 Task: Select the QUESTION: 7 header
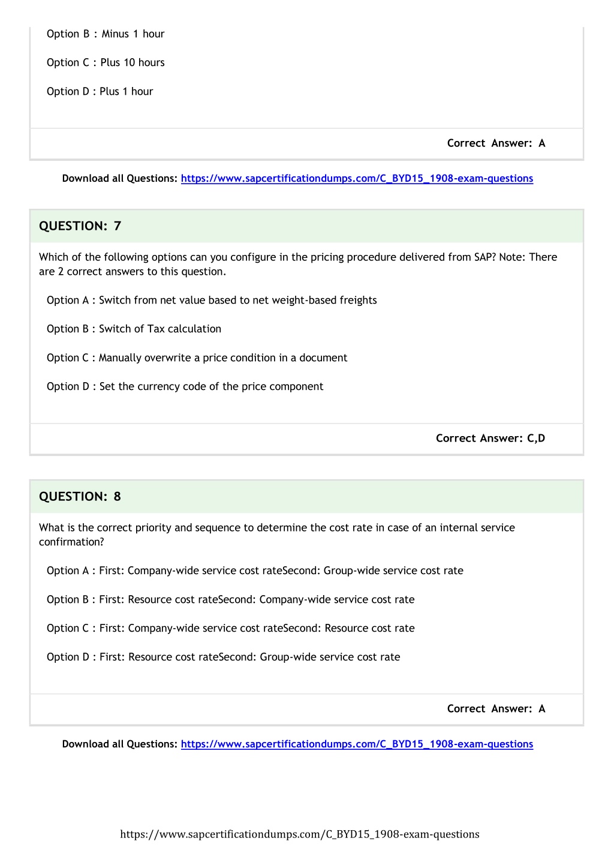306,226
